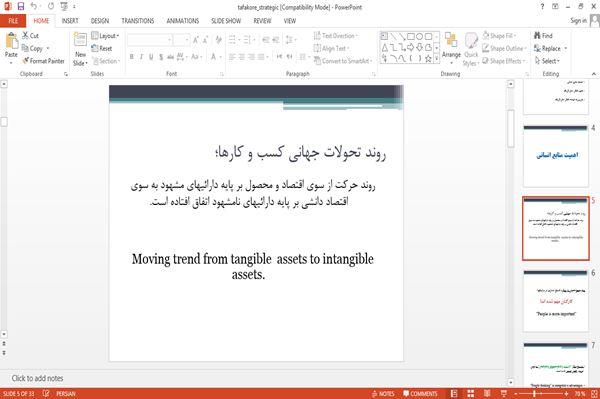The width and height of the screenshot is (600, 399).
Task: Open the Shape Fill dropdown
Action: (499, 36)
